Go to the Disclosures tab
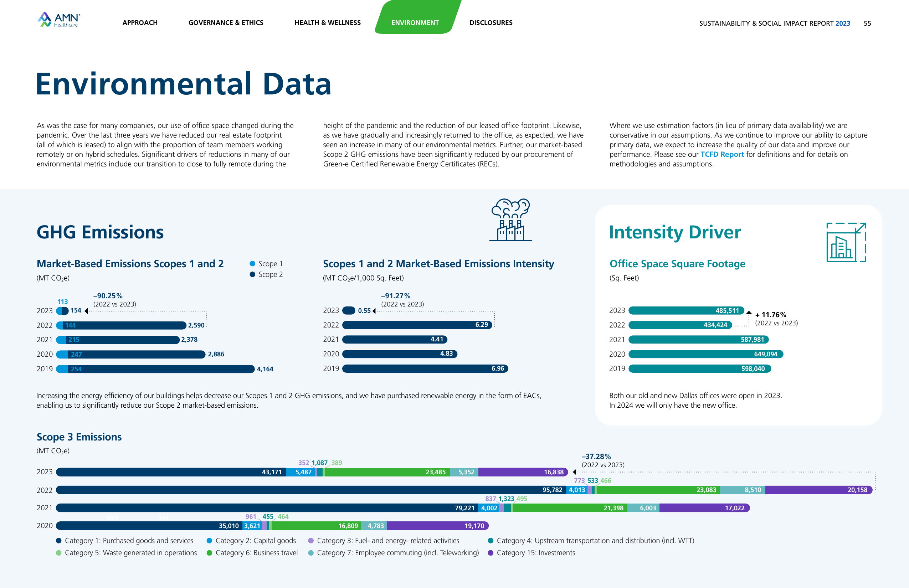 pyautogui.click(x=491, y=22)
